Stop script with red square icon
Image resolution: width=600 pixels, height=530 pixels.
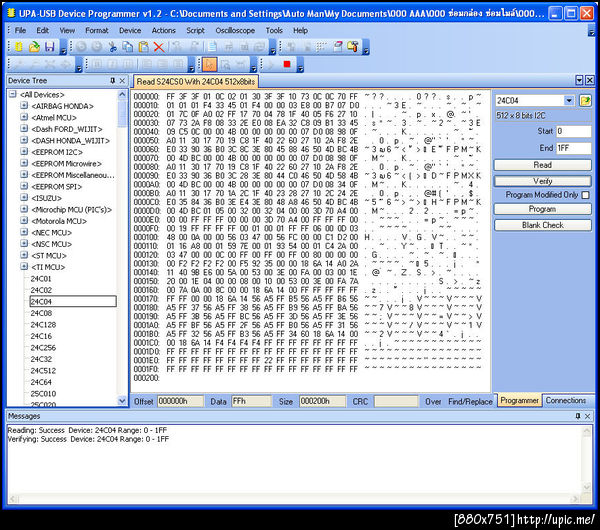[287, 64]
